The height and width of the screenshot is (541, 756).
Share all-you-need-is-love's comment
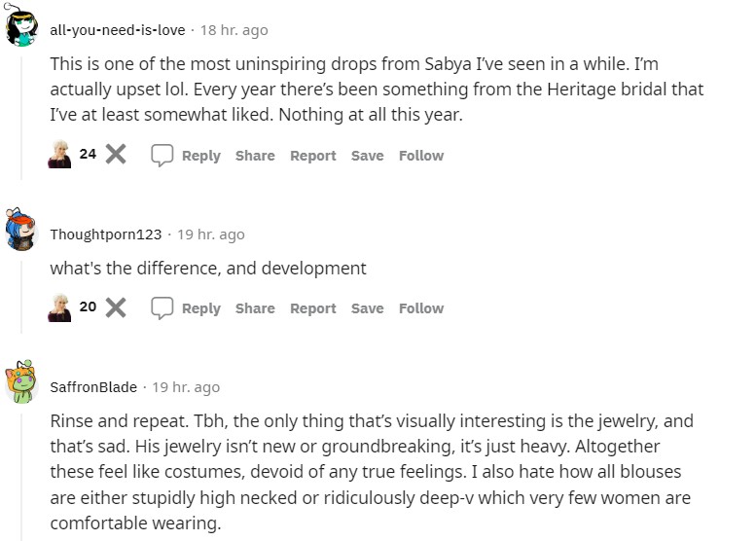coord(255,156)
